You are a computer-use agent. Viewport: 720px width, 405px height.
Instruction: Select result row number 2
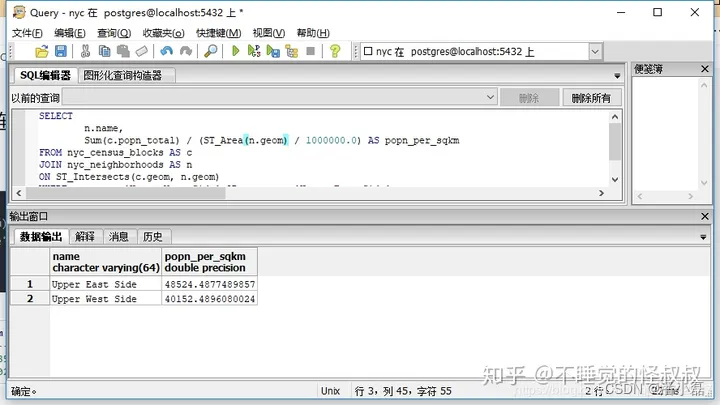30,298
